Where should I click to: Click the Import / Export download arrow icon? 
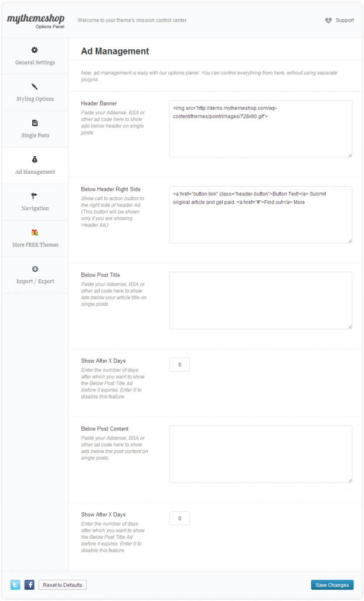[34, 268]
